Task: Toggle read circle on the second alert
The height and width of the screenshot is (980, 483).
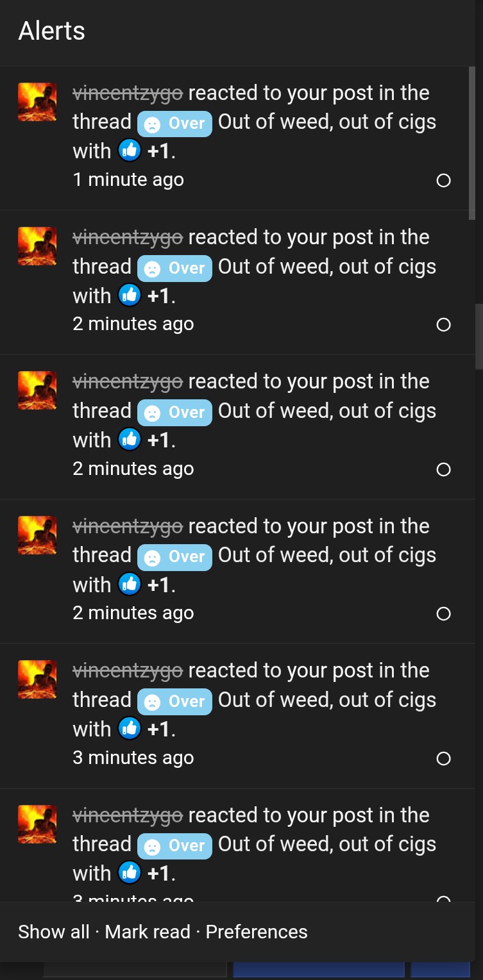Action: click(x=443, y=325)
